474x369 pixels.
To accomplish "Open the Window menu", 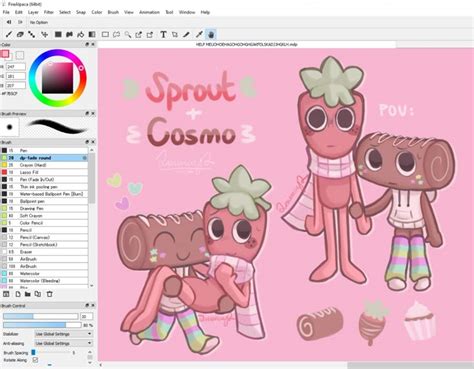I will pos(187,12).
